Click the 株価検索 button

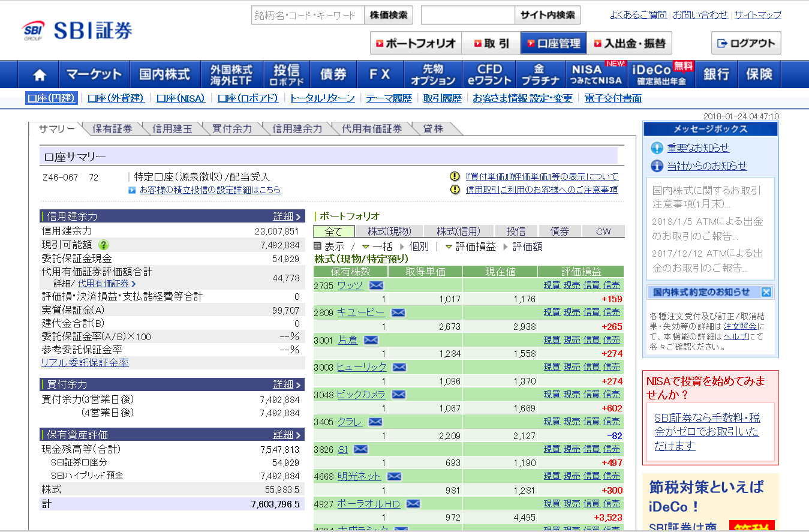tap(389, 15)
